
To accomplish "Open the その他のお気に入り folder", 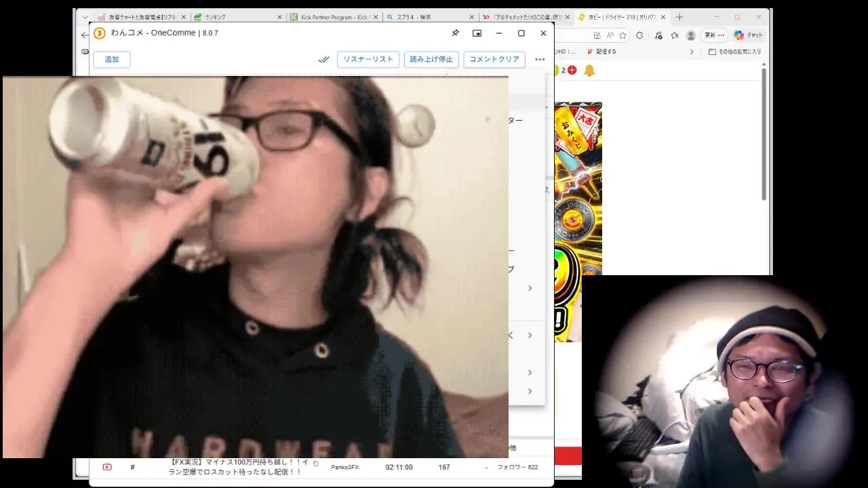I will [x=734, y=52].
